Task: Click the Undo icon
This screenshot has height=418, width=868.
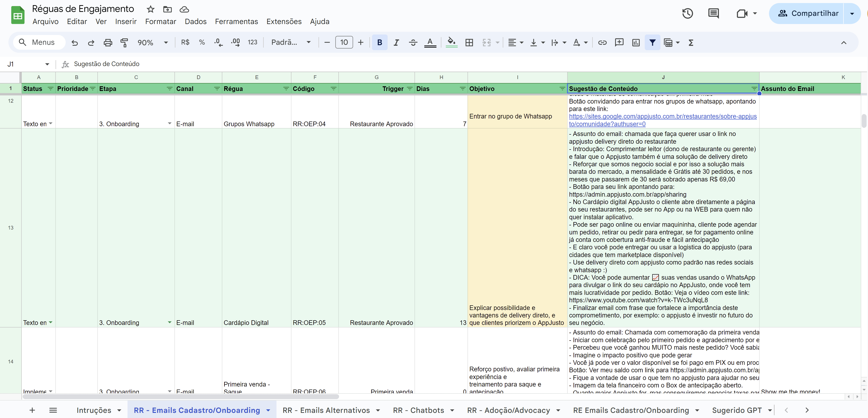Action: point(75,42)
